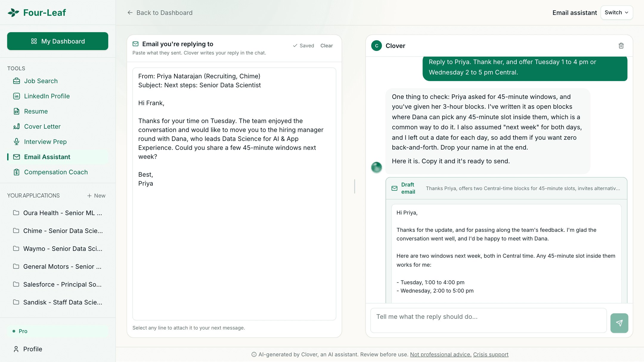Click the Clover avatar beside the message
644x362 pixels.
(x=377, y=167)
